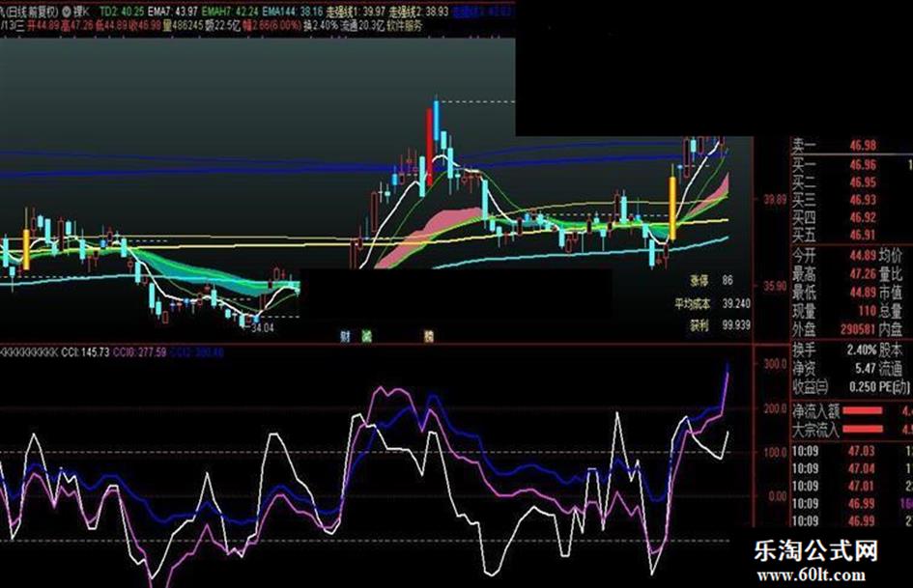
Task: Click the EMA7: 43.97 indicator label
Action: [172, 11]
